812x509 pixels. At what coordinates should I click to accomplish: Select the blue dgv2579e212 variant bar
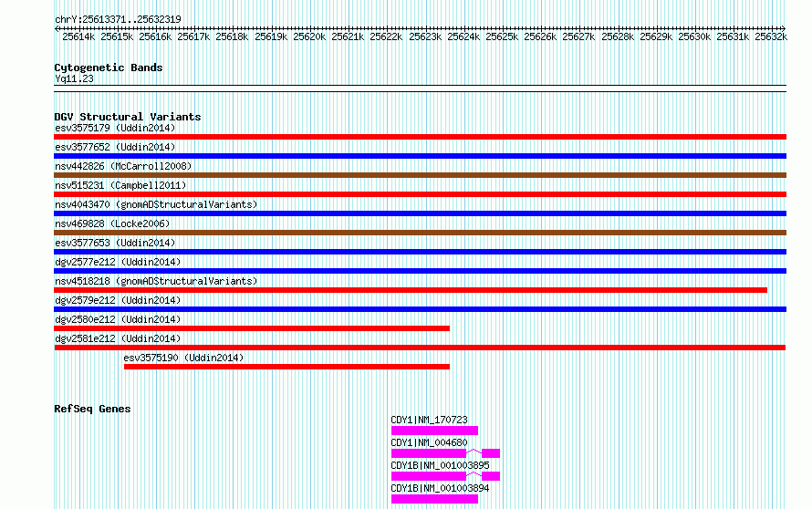[420, 309]
